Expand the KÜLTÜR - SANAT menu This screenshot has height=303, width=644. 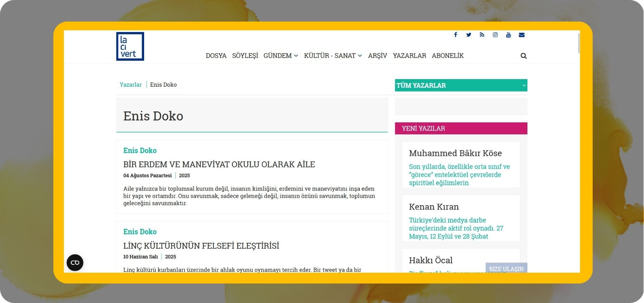coord(333,56)
